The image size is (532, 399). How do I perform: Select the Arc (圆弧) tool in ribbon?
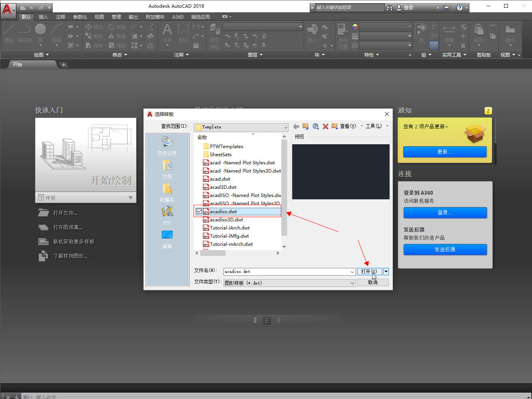tap(57, 33)
